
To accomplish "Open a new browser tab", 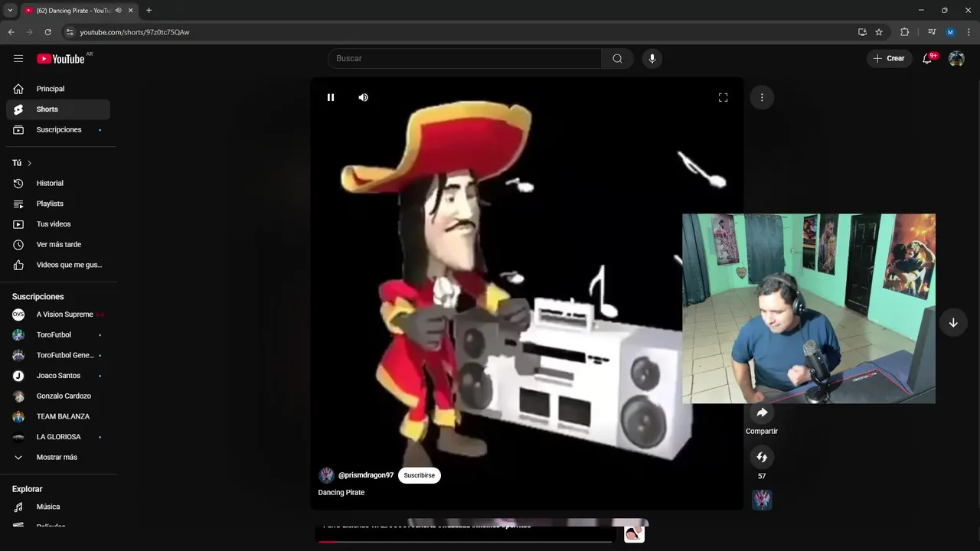I will (x=149, y=11).
